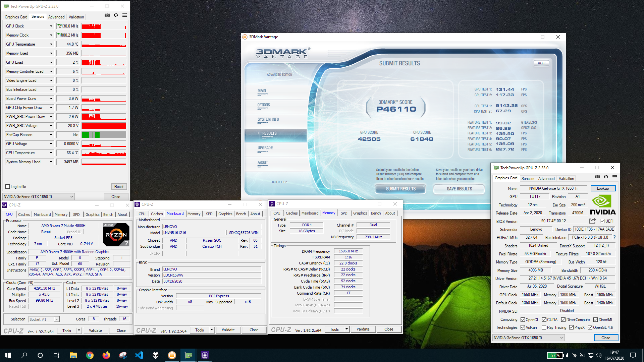Click SUBMIT RESULTS button in 3DMark Vantage

(400, 189)
